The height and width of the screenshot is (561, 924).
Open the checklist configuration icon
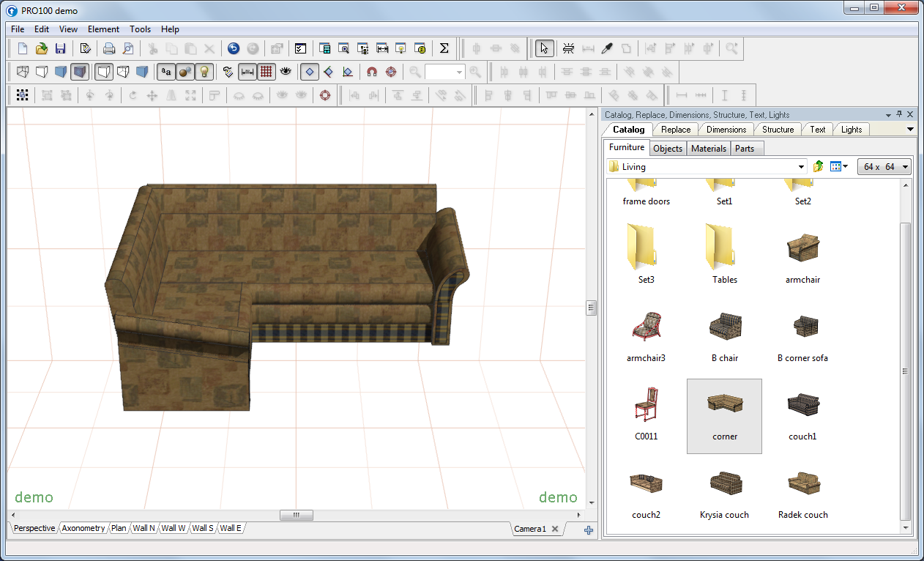click(x=300, y=49)
